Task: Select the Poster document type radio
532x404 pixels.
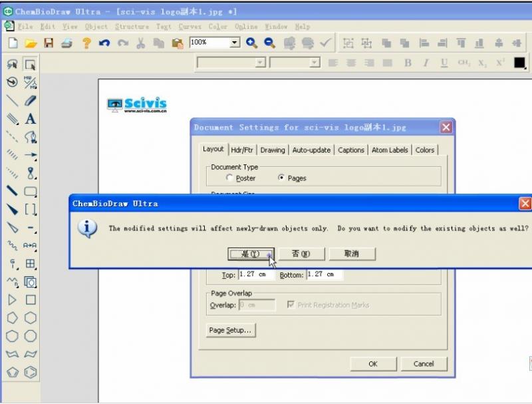Action: point(229,178)
